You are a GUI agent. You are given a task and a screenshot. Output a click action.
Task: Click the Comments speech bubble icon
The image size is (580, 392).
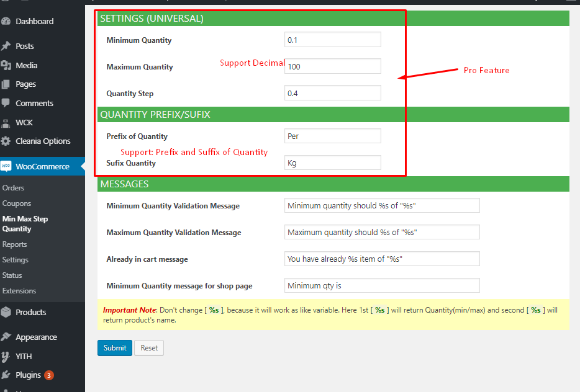6,103
